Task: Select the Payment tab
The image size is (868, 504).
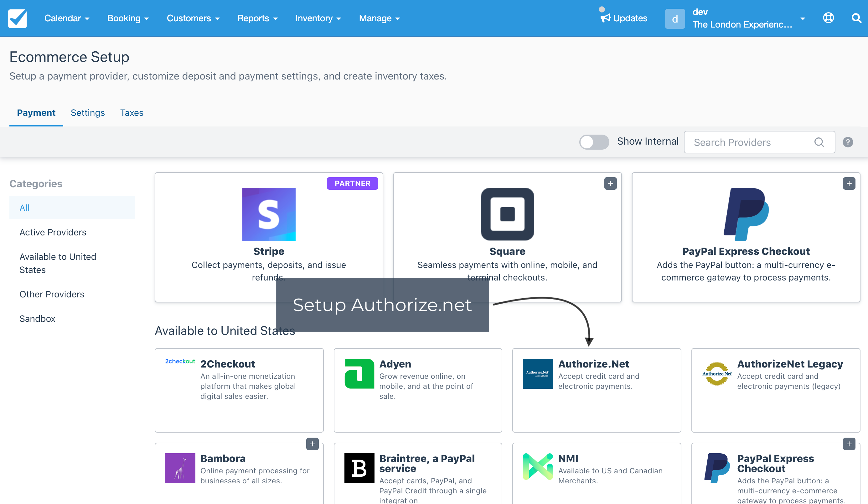Action: pos(36,113)
